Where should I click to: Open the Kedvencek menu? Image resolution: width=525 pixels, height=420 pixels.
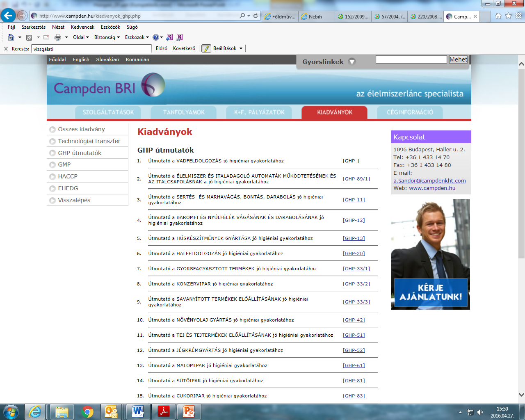[x=83, y=27]
